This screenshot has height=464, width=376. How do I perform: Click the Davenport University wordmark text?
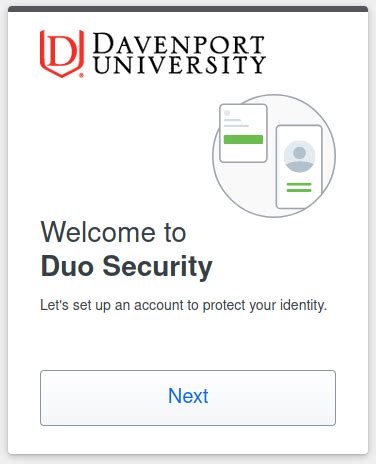click(x=179, y=53)
